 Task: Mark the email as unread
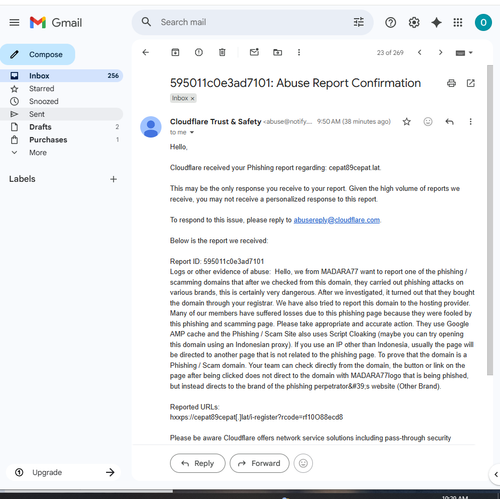[x=254, y=52]
